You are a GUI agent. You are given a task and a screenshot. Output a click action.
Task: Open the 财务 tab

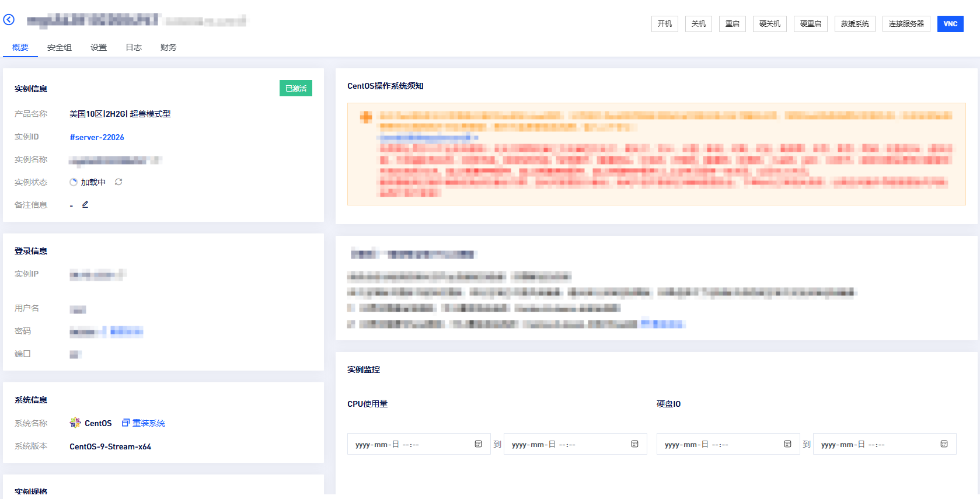tap(169, 47)
